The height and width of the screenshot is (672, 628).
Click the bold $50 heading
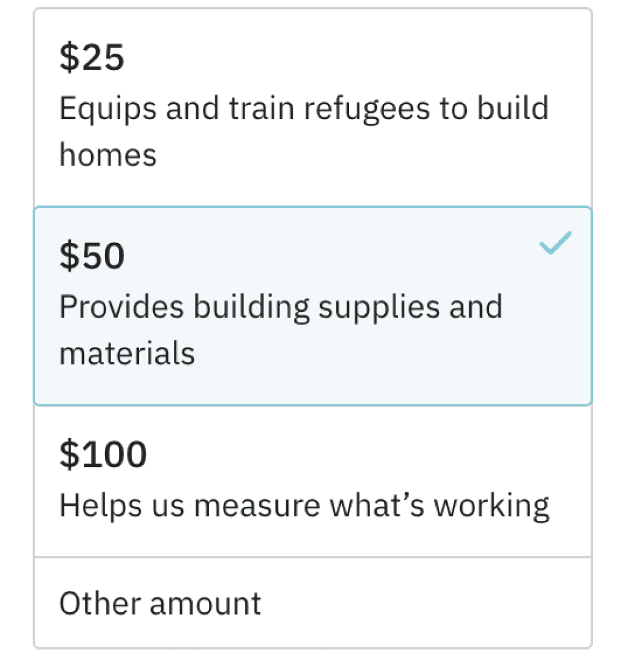point(92,256)
